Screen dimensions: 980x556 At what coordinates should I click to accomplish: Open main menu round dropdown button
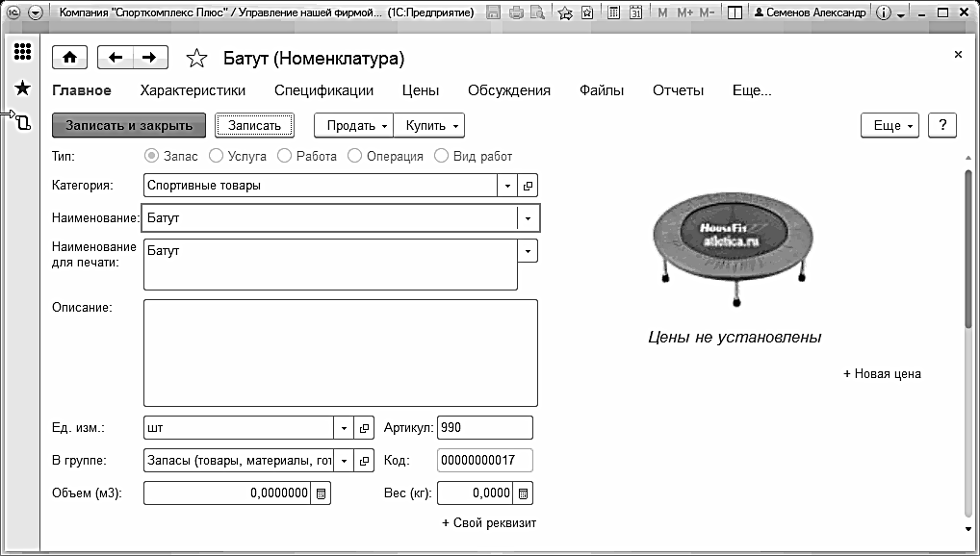pyautogui.click(x=36, y=13)
